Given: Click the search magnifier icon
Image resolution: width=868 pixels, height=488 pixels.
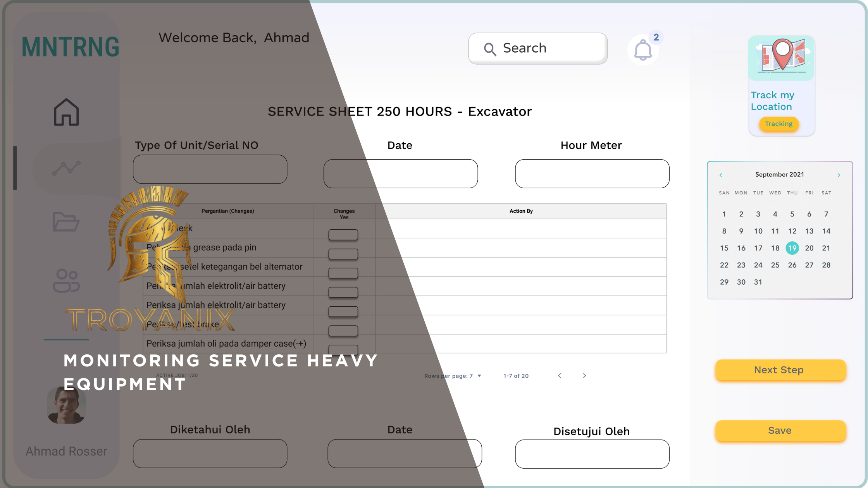Looking at the screenshot, I should click(x=489, y=49).
